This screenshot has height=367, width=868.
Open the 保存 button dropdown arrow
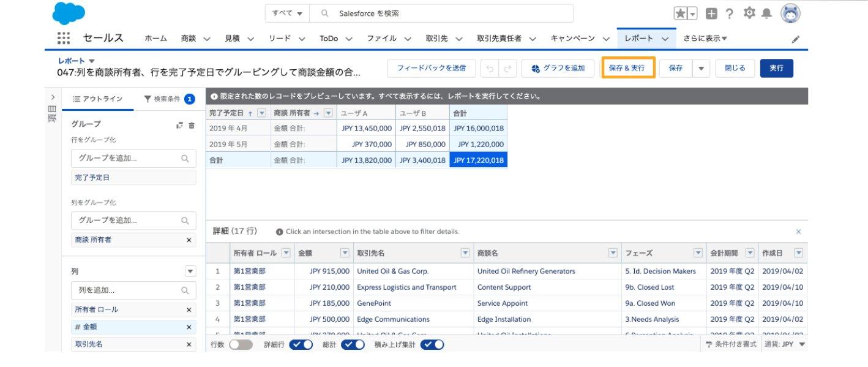(701, 68)
